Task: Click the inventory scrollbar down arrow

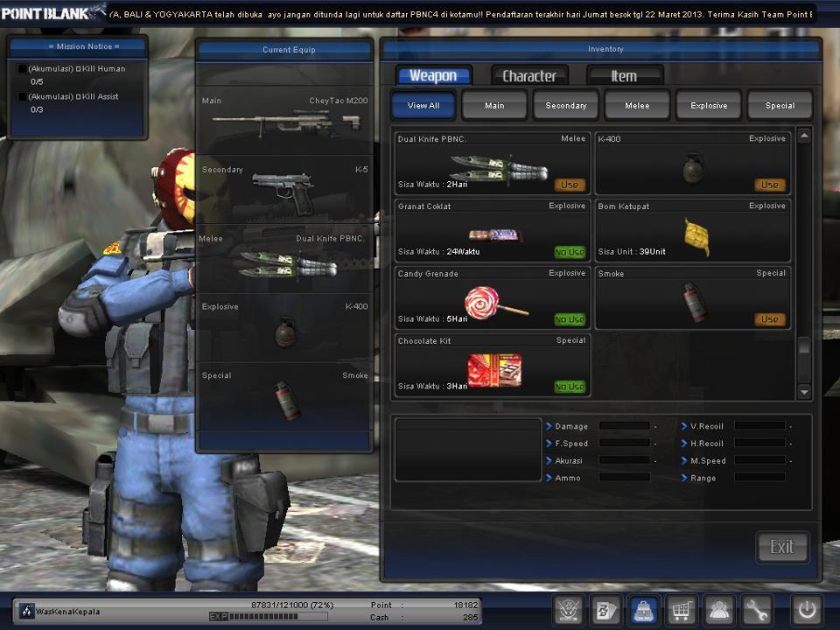Action: click(x=804, y=392)
